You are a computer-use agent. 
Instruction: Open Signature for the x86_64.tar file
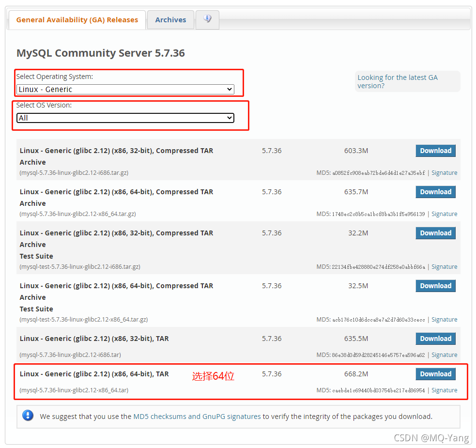(x=444, y=390)
